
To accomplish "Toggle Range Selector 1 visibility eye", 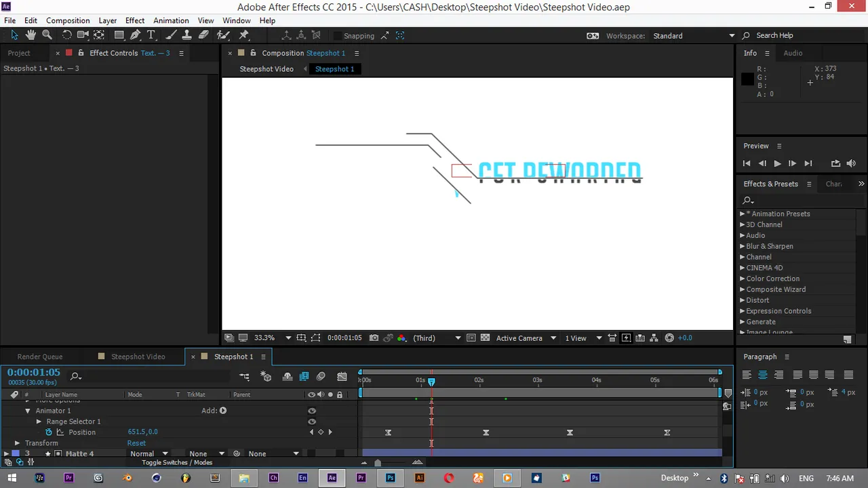I will click(312, 422).
